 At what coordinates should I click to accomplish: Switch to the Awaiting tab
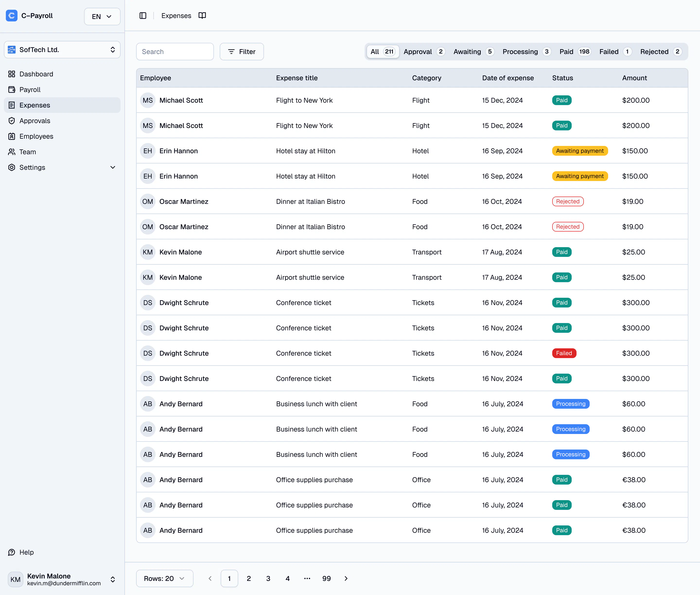click(x=474, y=52)
